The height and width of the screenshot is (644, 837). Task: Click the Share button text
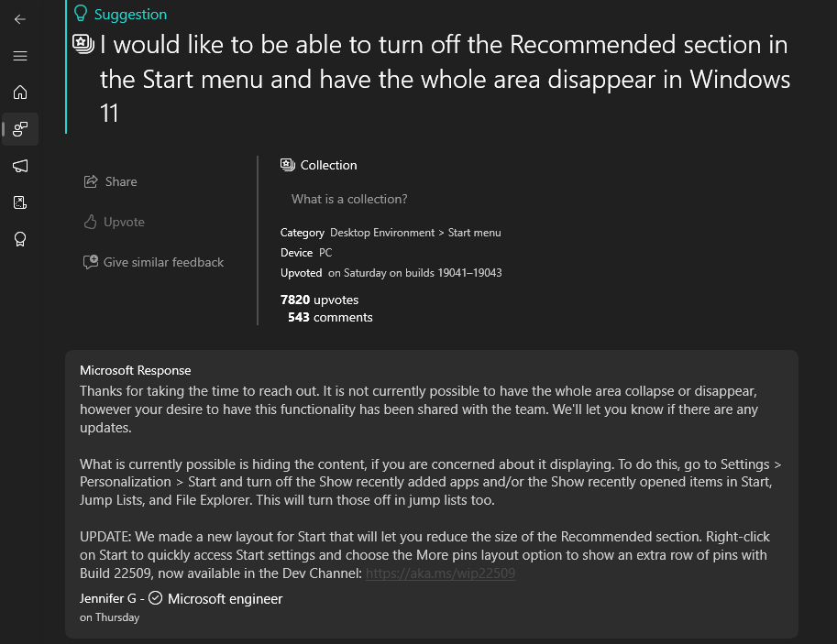[x=121, y=181]
